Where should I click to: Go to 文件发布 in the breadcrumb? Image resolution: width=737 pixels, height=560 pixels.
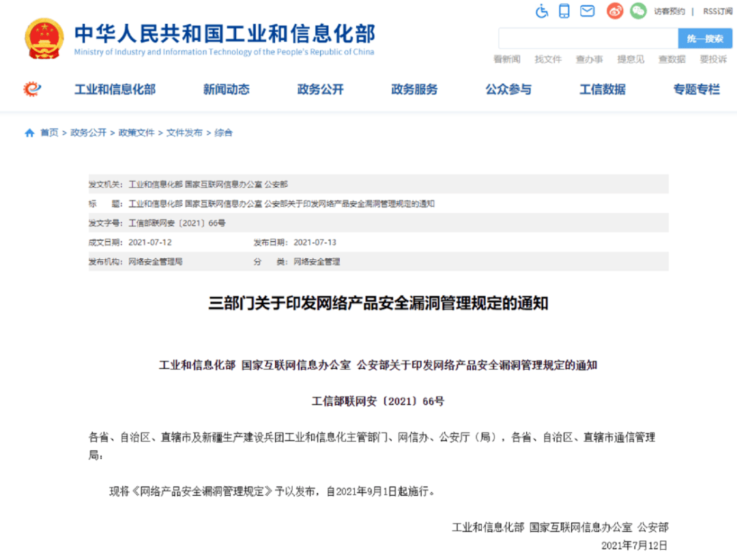click(184, 133)
